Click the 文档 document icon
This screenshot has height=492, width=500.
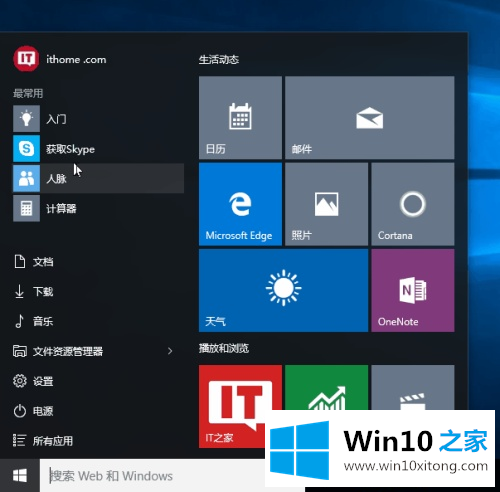(20, 262)
